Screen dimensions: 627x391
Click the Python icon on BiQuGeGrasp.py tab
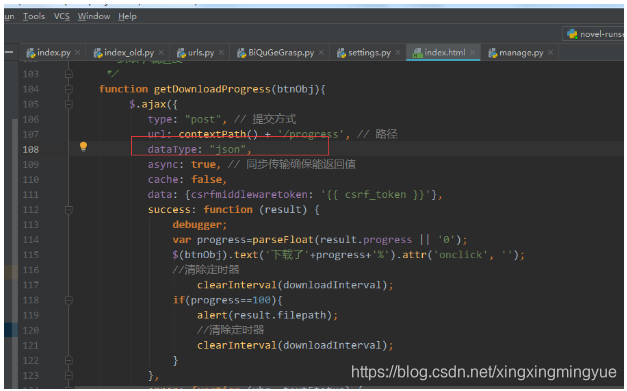tap(242, 53)
